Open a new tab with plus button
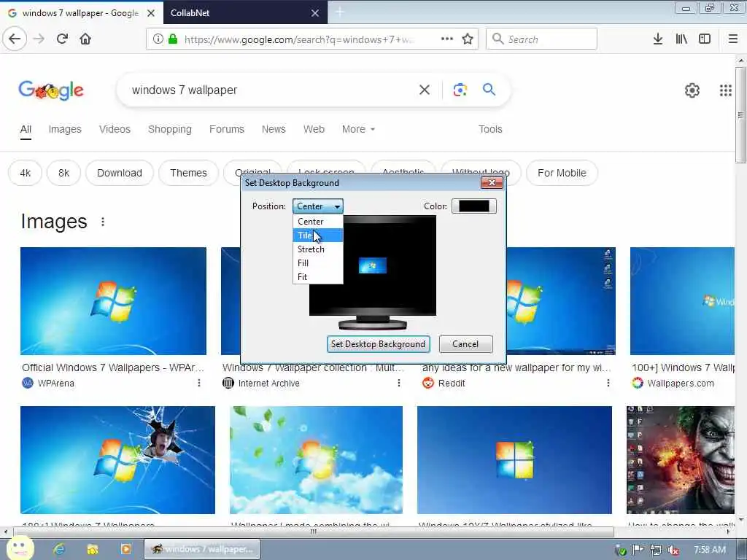Viewport: 747px width, 560px height. point(340,13)
